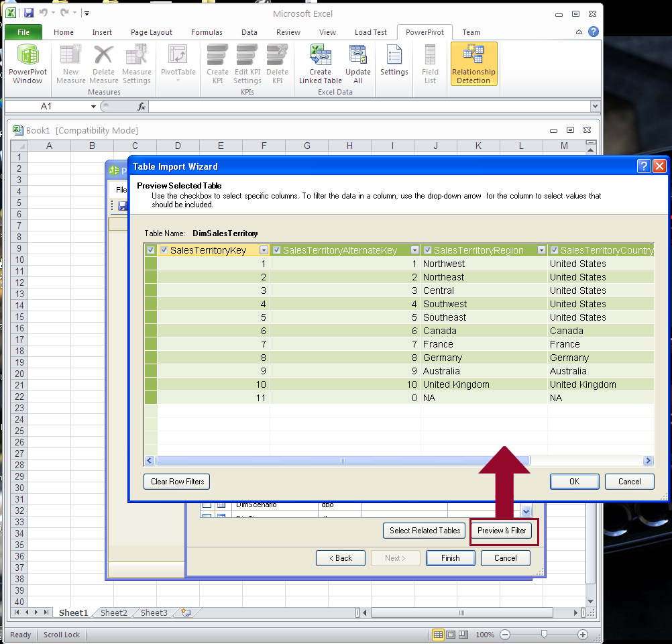This screenshot has height=644, width=672.
Task: Click the Clear Row Filters button
Action: pyautogui.click(x=177, y=482)
